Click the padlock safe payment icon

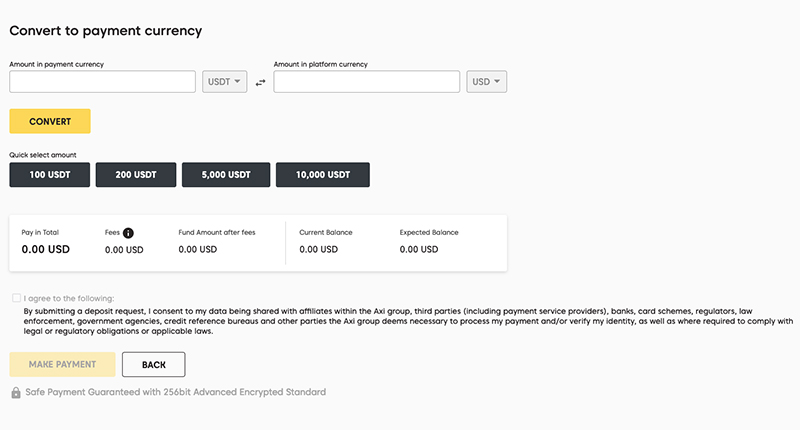[x=16, y=392]
